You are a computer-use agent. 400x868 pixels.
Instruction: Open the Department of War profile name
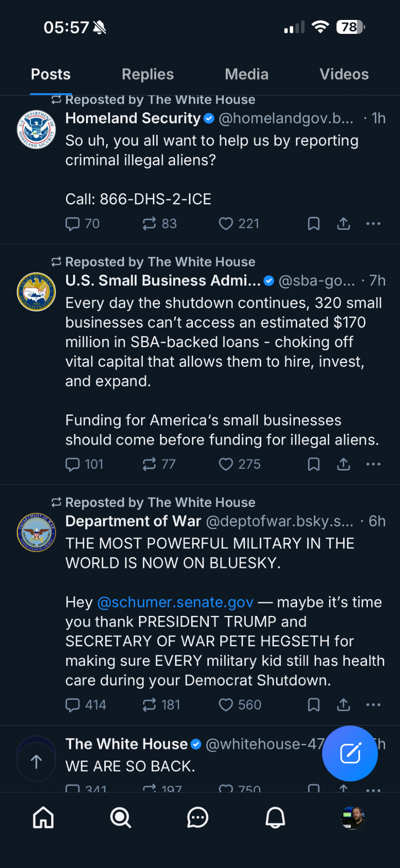[x=133, y=521]
